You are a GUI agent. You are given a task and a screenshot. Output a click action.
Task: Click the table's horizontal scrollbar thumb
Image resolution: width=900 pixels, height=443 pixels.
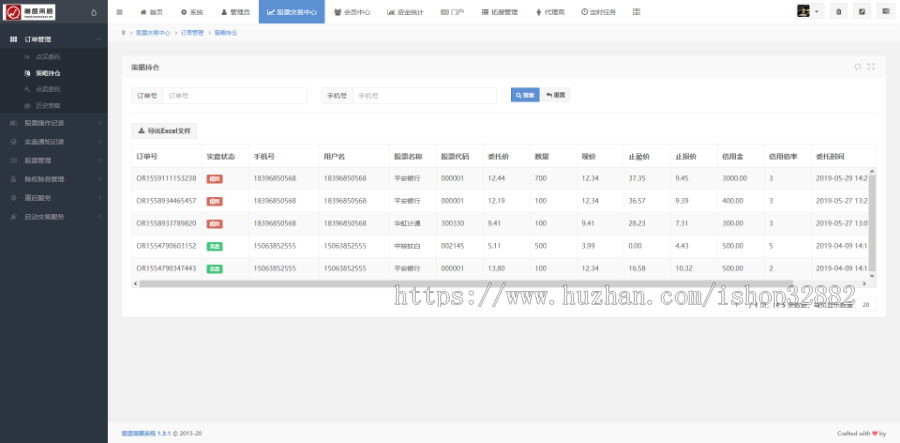pyautogui.click(x=466, y=283)
